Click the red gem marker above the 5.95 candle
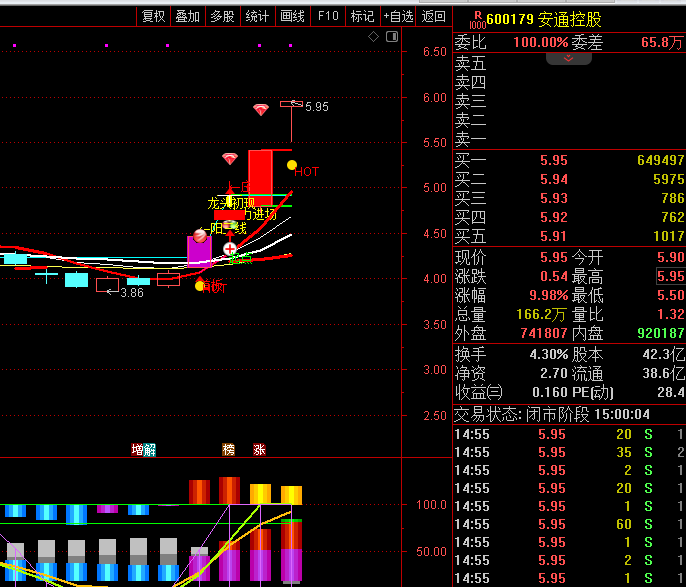 pyautogui.click(x=261, y=109)
